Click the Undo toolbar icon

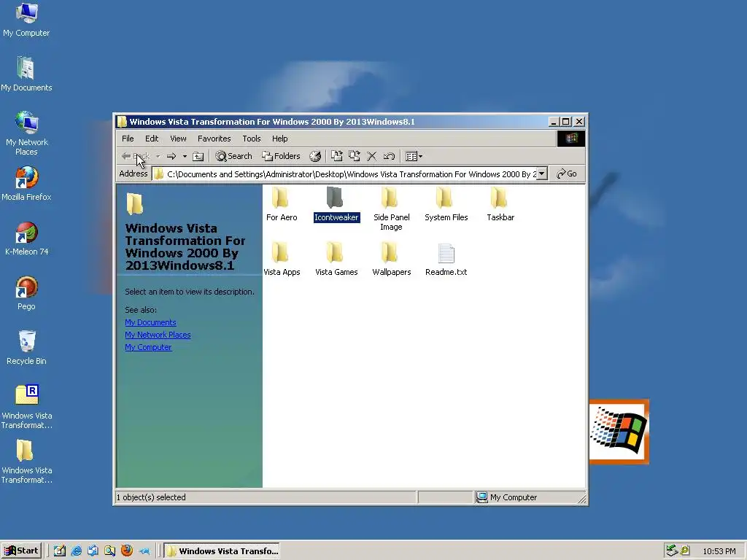pos(389,156)
